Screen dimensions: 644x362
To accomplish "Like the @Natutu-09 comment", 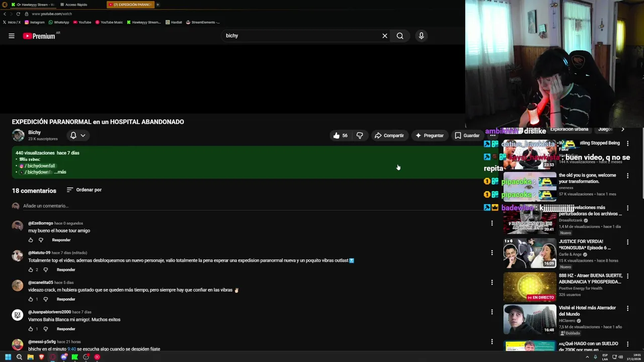I will point(31,269).
